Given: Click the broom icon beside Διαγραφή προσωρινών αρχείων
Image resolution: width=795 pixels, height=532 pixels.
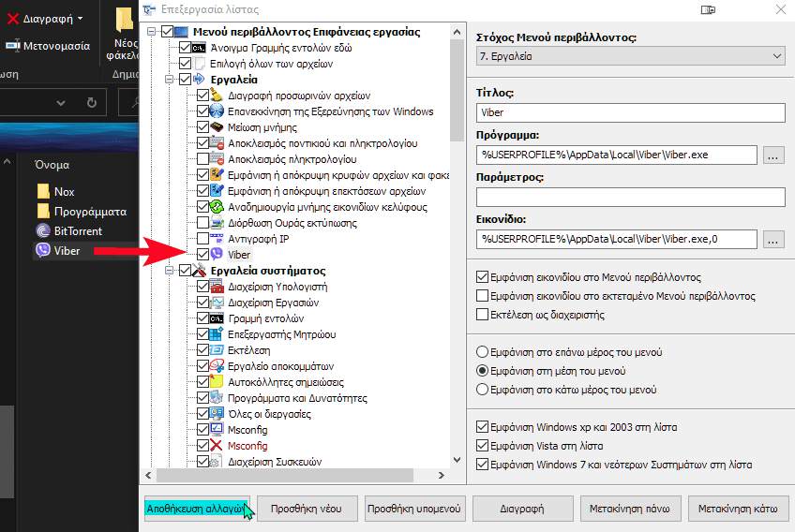Looking at the screenshot, I should click(217, 96).
